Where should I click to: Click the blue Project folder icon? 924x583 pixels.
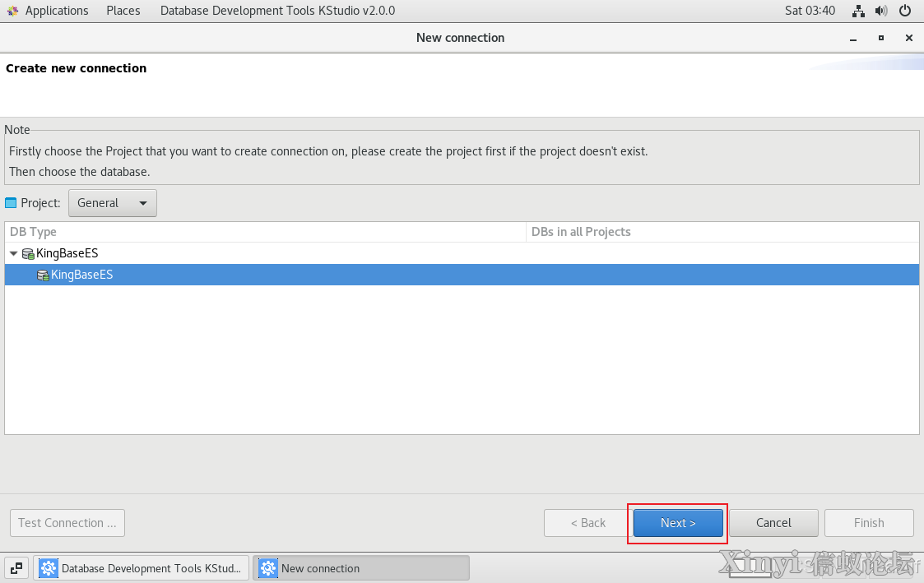(x=11, y=203)
